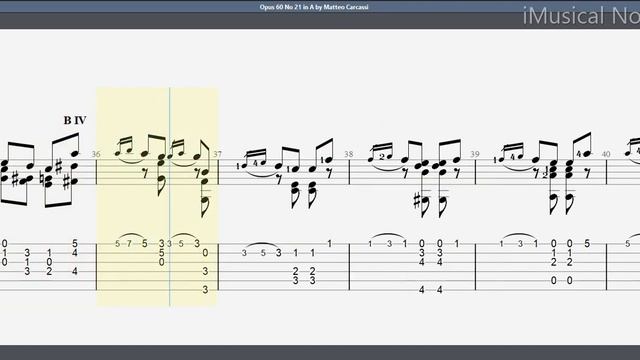Select measure number 37 label
This screenshot has height=360, width=640.
tap(218, 154)
